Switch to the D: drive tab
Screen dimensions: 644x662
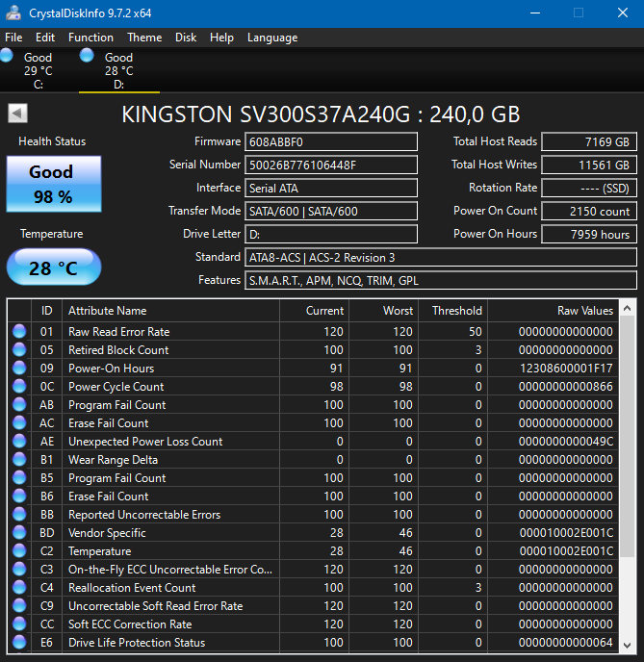click(118, 70)
